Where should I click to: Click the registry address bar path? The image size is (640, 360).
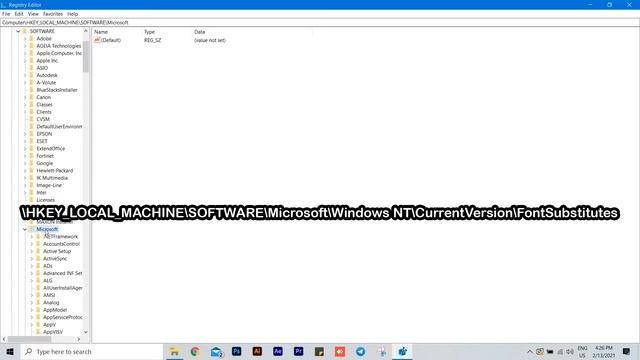click(x=65, y=22)
